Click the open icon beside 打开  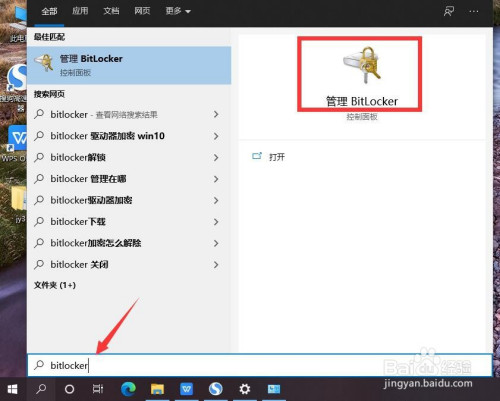[257, 156]
